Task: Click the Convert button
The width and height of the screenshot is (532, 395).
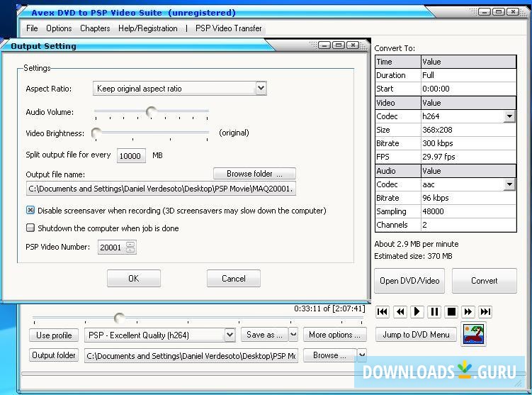Action: click(x=484, y=281)
